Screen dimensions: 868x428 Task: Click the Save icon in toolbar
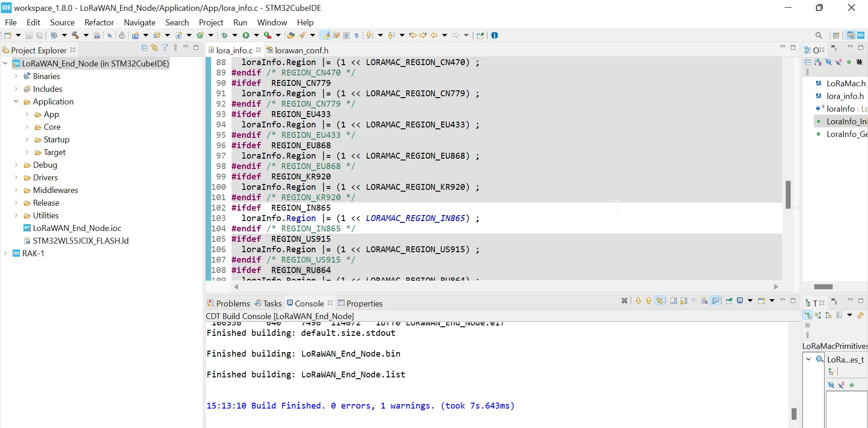29,35
